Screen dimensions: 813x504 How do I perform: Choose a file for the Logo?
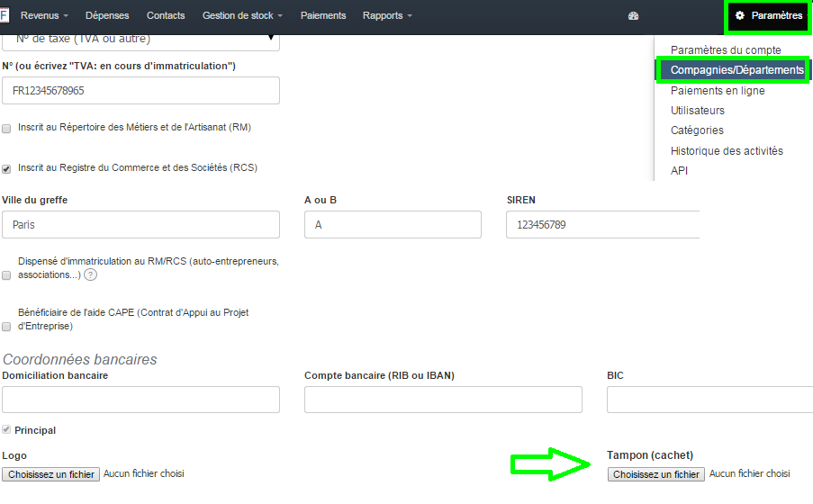click(x=50, y=474)
